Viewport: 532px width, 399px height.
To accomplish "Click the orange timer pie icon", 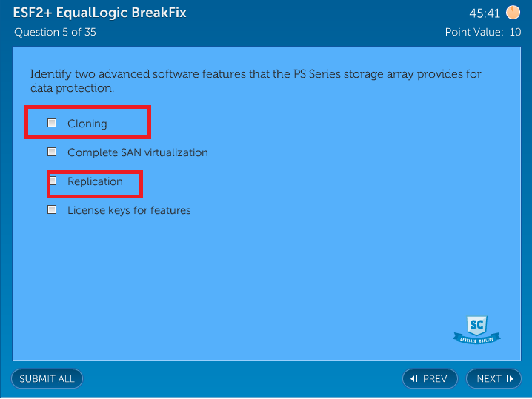I will [x=513, y=13].
